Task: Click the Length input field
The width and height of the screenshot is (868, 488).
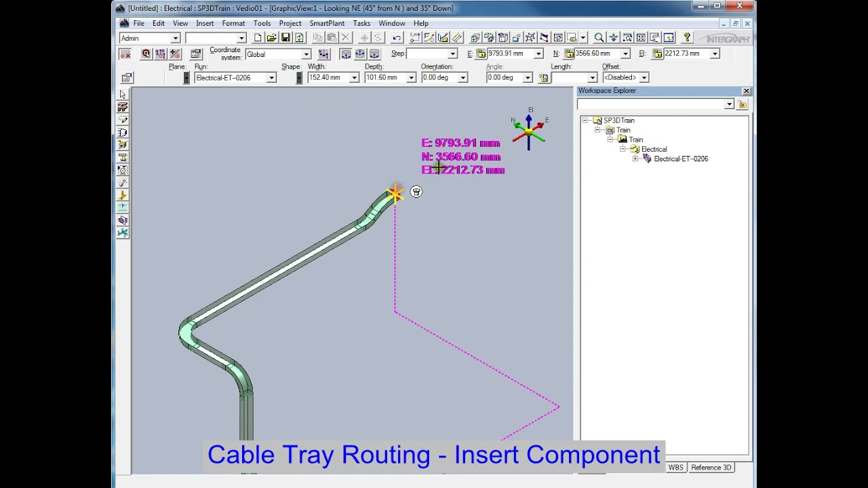Action: coord(569,77)
